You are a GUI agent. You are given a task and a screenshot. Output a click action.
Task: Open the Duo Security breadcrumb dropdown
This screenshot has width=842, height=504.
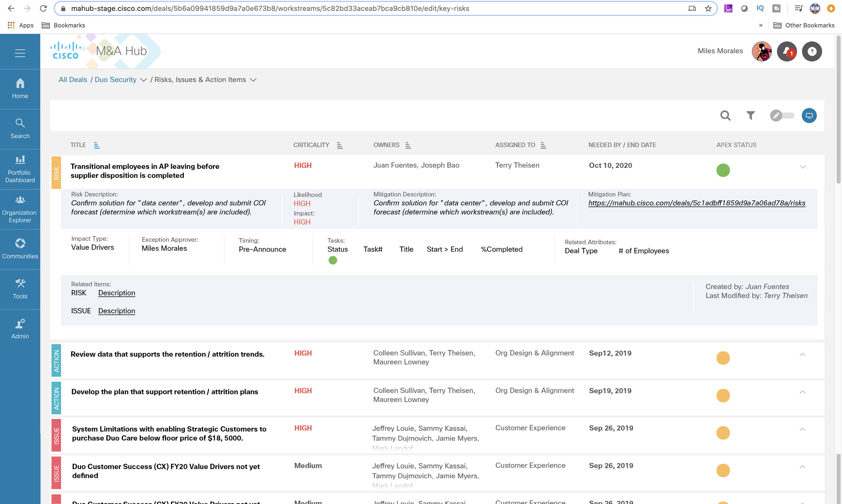pyautogui.click(x=143, y=80)
